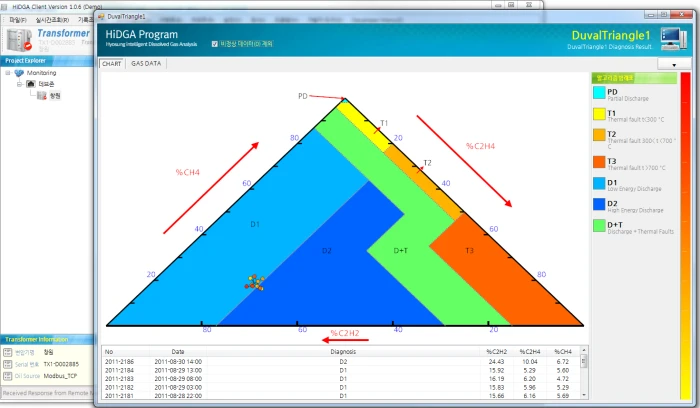700x408 pixels.
Task: Click the 변압기명 row icon in Transformer Information
Action: tap(8, 353)
